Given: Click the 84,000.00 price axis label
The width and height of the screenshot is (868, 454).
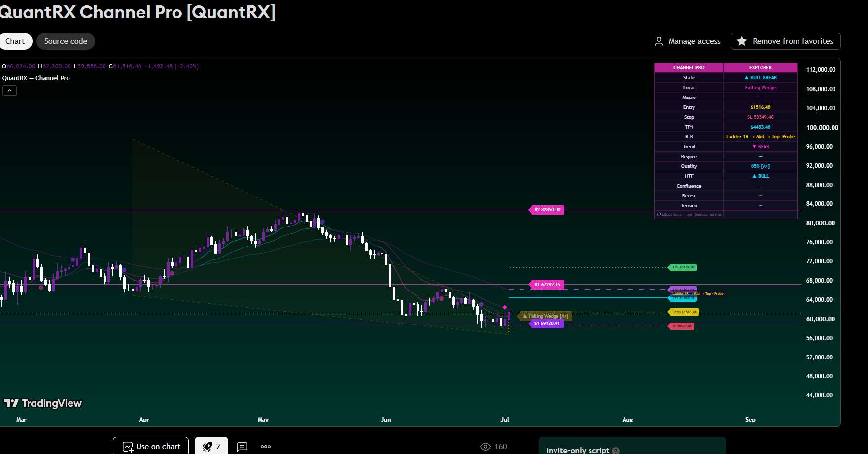Looking at the screenshot, I should tap(819, 204).
